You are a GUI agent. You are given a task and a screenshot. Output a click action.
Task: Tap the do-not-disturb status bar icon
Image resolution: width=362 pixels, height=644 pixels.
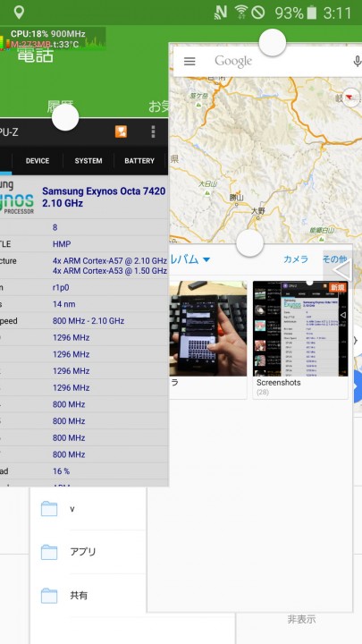[x=257, y=13]
